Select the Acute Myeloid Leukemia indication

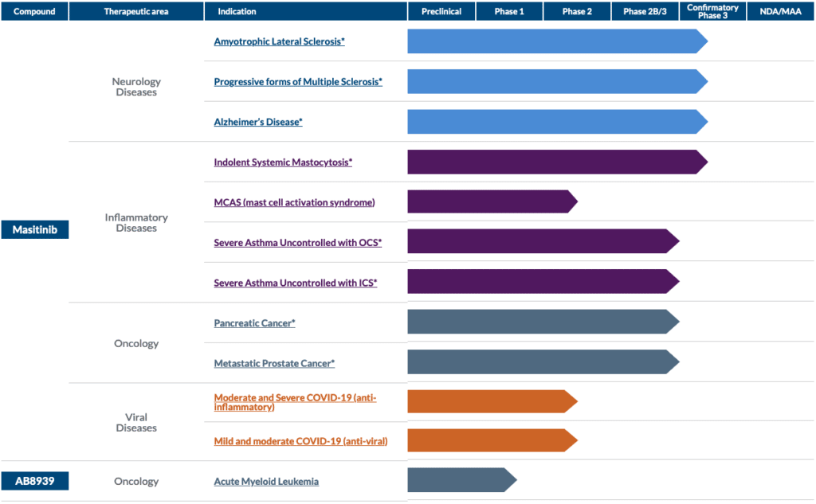click(265, 480)
